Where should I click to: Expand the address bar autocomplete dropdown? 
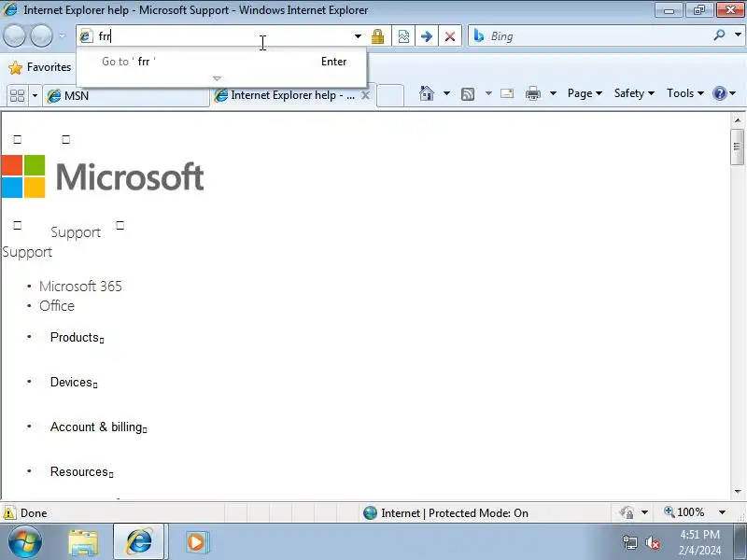tap(358, 36)
